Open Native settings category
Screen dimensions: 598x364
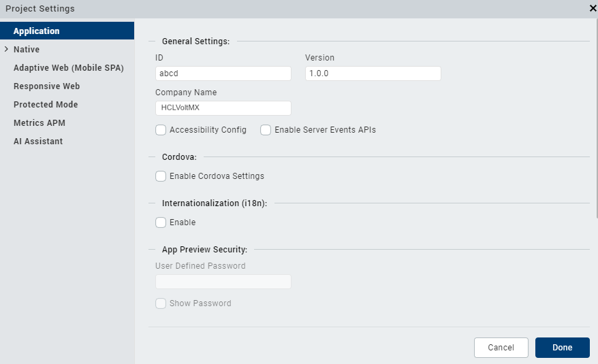pos(27,50)
